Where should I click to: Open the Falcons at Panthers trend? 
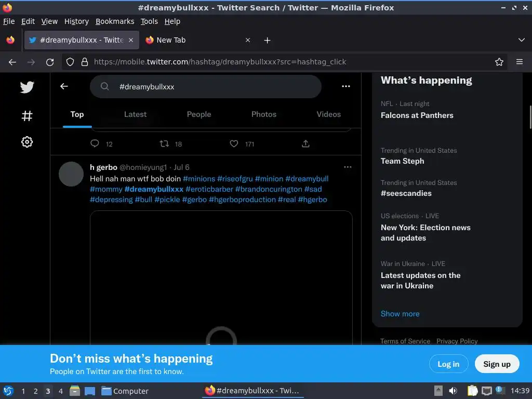[417, 115]
